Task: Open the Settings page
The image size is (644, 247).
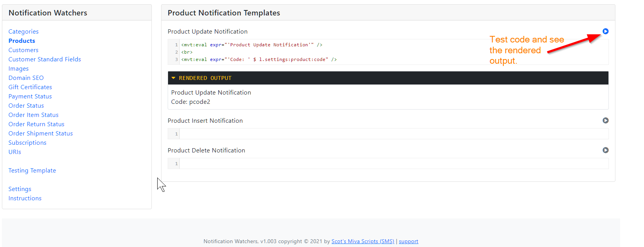Action: click(x=20, y=189)
